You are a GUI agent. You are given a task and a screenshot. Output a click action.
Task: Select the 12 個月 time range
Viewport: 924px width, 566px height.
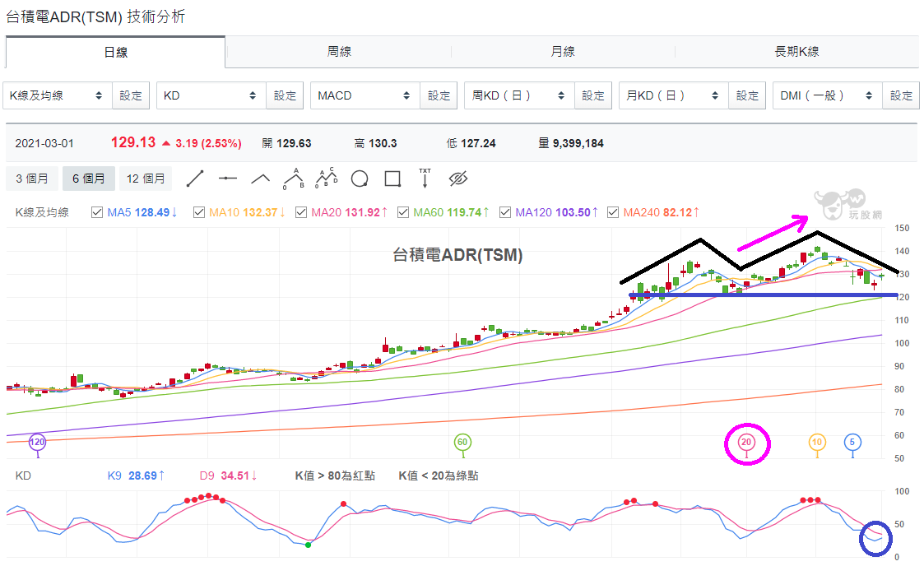[146, 179]
